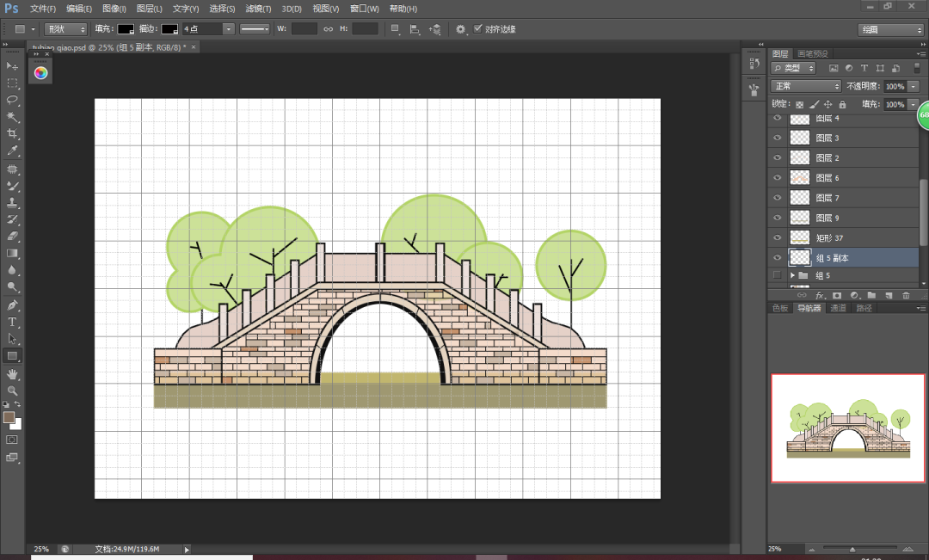Click the delete layer trash icon
Viewport: 929px width, 560px height.
coord(906,295)
